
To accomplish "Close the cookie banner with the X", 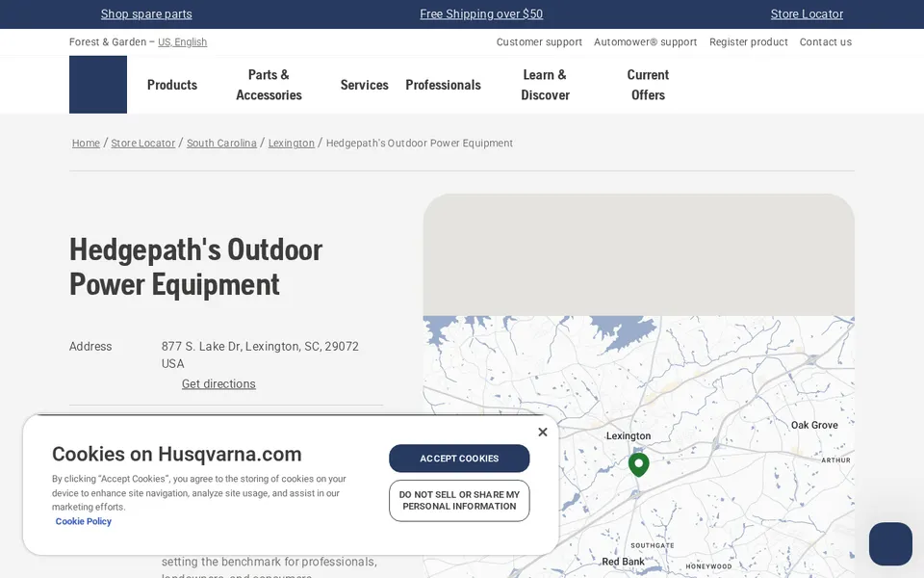I will point(543,432).
